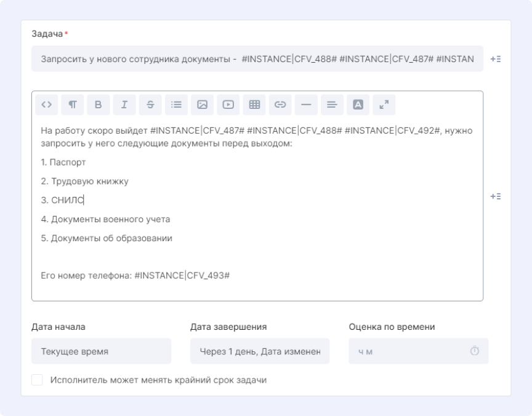Expand the editor to fullscreen
The image size is (532, 416).
pyautogui.click(x=384, y=105)
